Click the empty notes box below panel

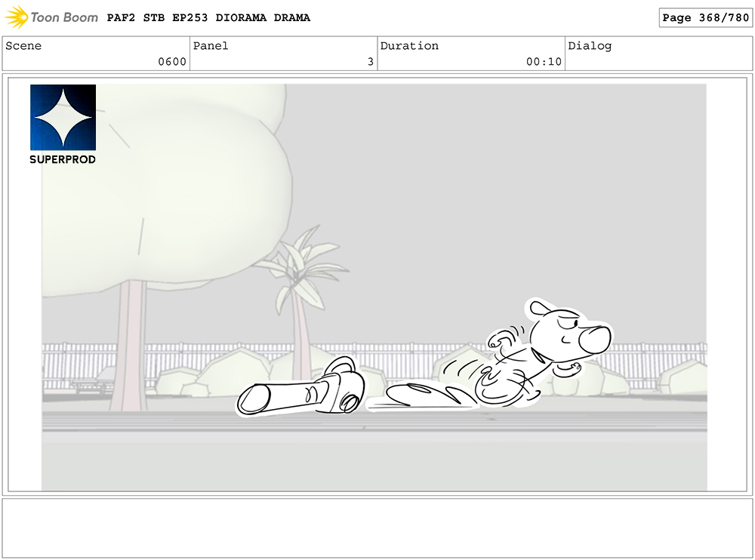pyautogui.click(x=377, y=528)
